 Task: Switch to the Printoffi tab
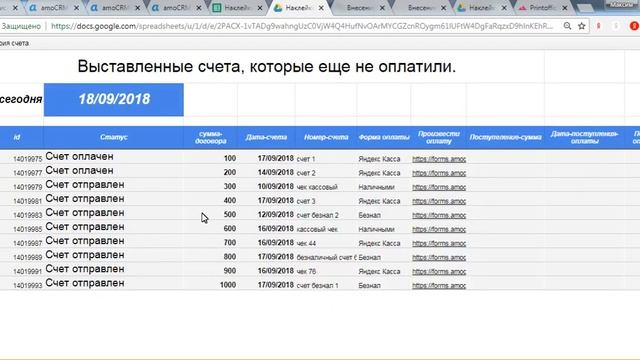tap(541, 8)
